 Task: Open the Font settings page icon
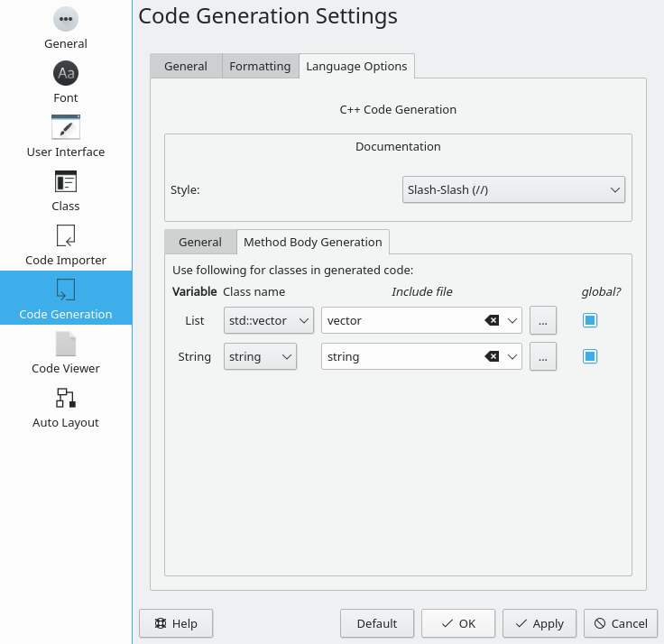pyautogui.click(x=66, y=73)
